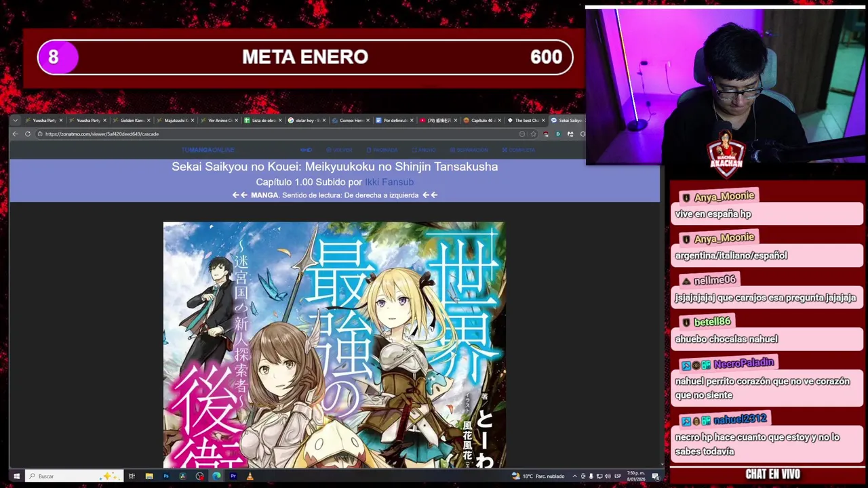Image resolution: width=868 pixels, height=488 pixels.
Task: Click the VOLVER button in viewer toolbar
Action: (x=339, y=150)
